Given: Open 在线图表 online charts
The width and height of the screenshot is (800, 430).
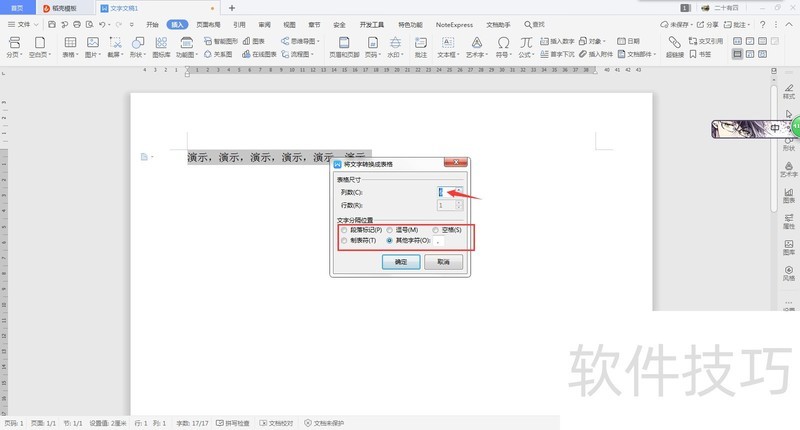Looking at the screenshot, I should [259, 54].
